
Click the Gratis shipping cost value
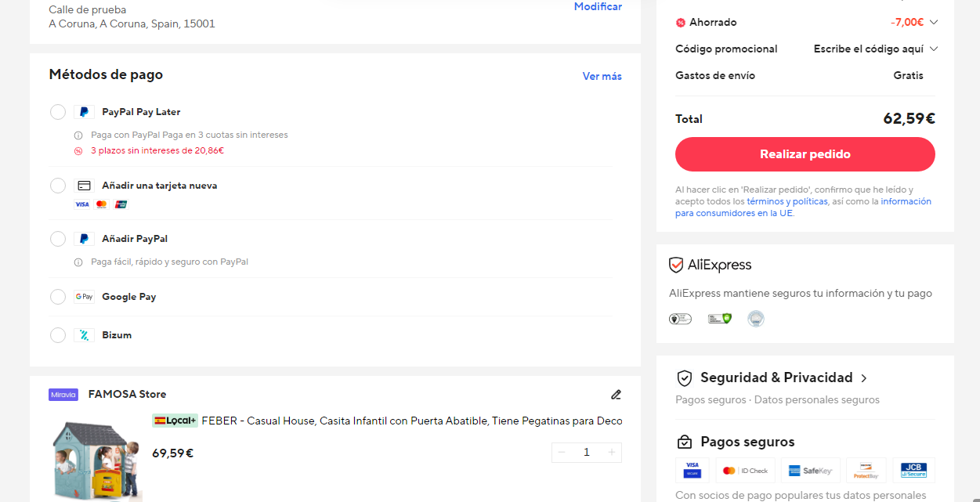click(909, 76)
